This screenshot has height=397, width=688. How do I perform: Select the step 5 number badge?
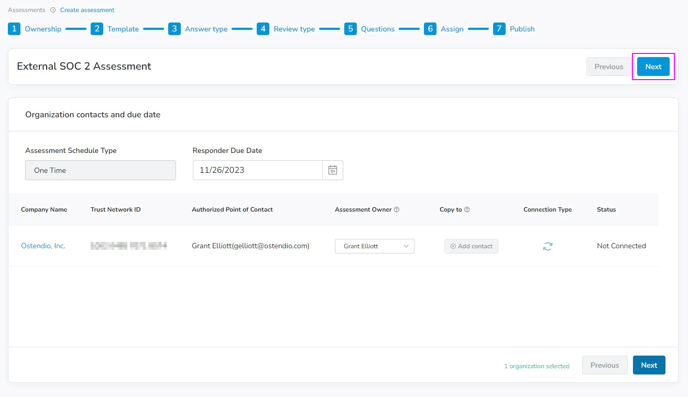click(x=350, y=29)
